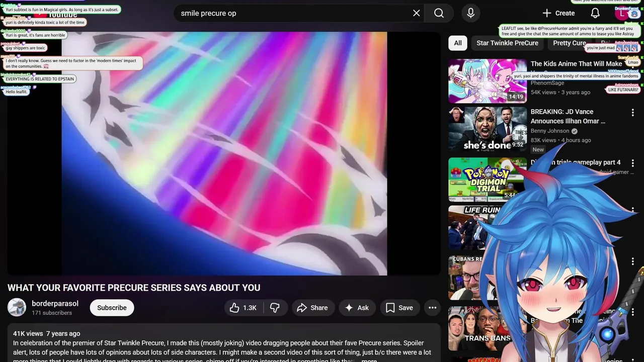Share the video
The width and height of the screenshot is (644, 362).
pos(312,308)
